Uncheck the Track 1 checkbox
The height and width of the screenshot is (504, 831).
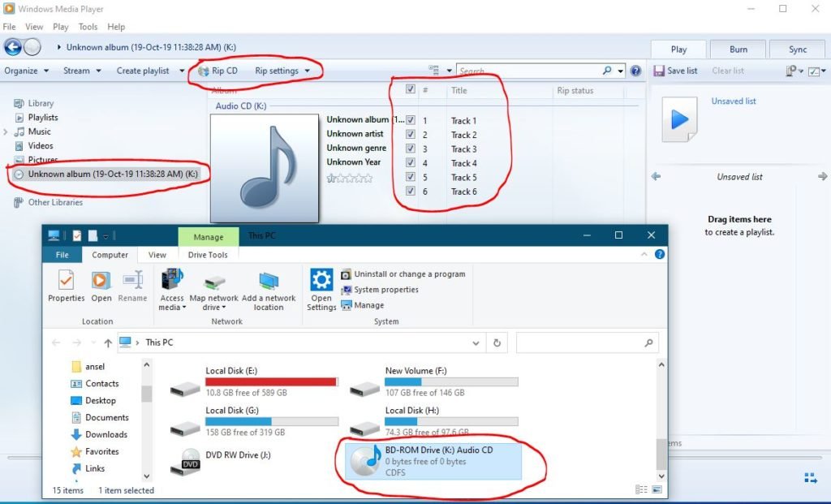pos(410,120)
